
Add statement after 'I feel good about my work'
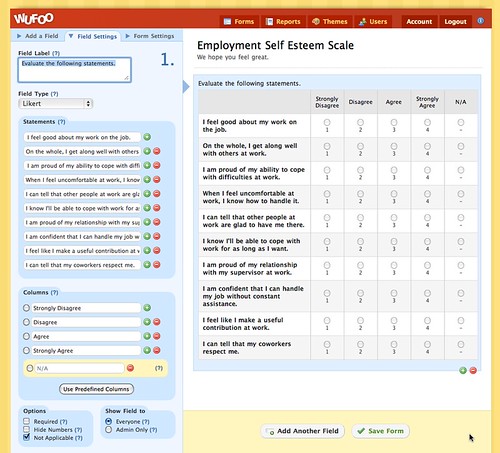[x=147, y=137]
